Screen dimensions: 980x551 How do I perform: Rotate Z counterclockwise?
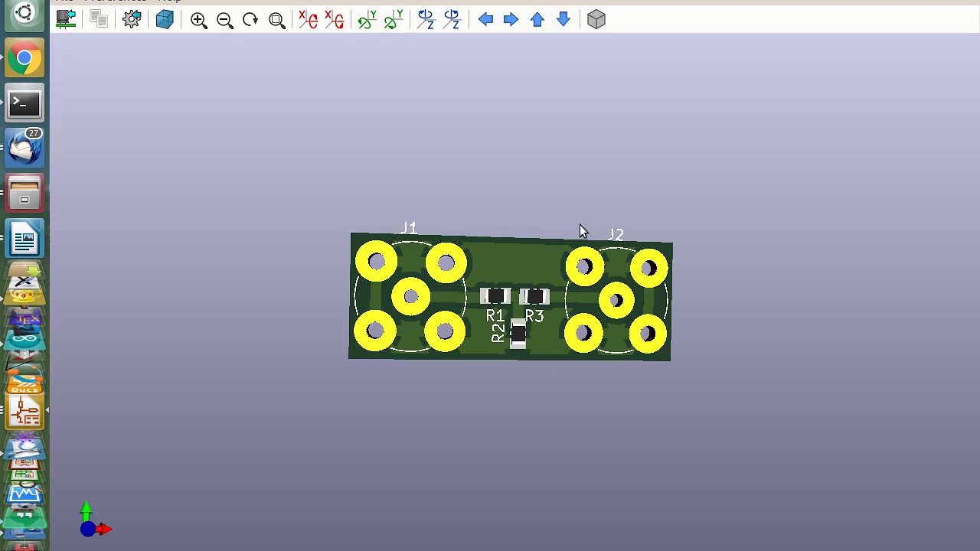[452, 20]
